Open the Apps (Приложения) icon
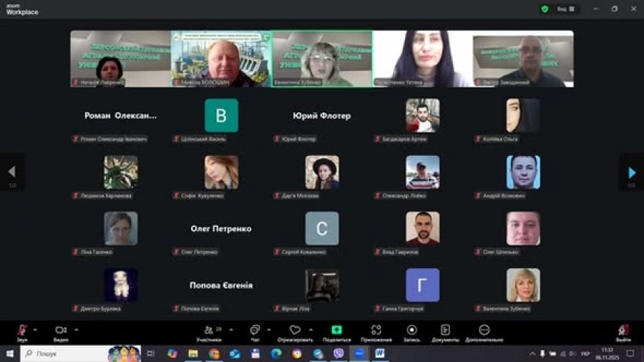 pyautogui.click(x=376, y=330)
